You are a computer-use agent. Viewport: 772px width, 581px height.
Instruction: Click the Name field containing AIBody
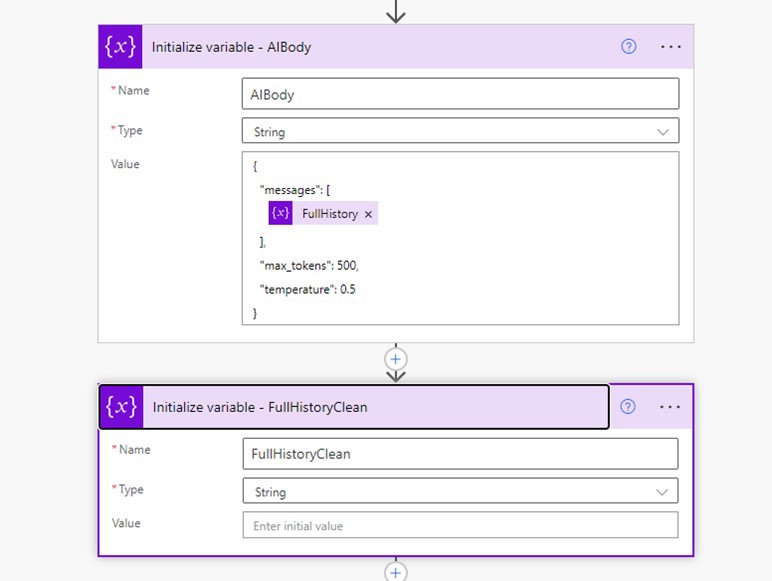click(x=460, y=94)
